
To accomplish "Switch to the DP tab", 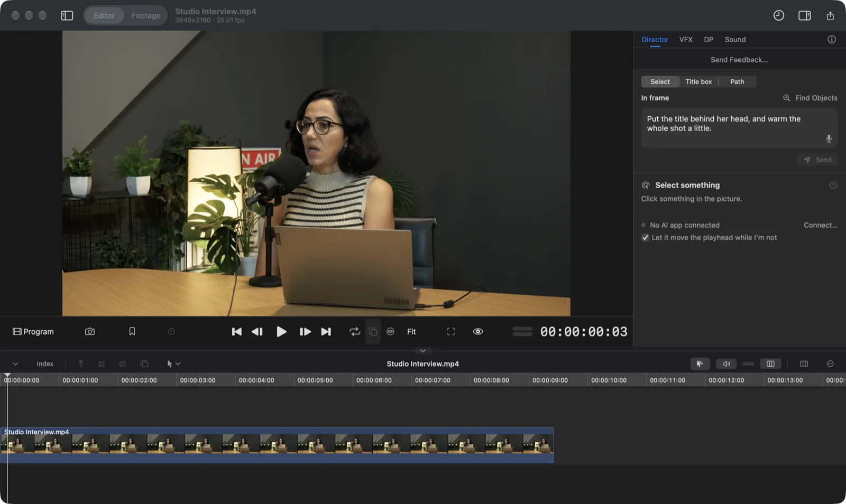I will pyautogui.click(x=709, y=40).
